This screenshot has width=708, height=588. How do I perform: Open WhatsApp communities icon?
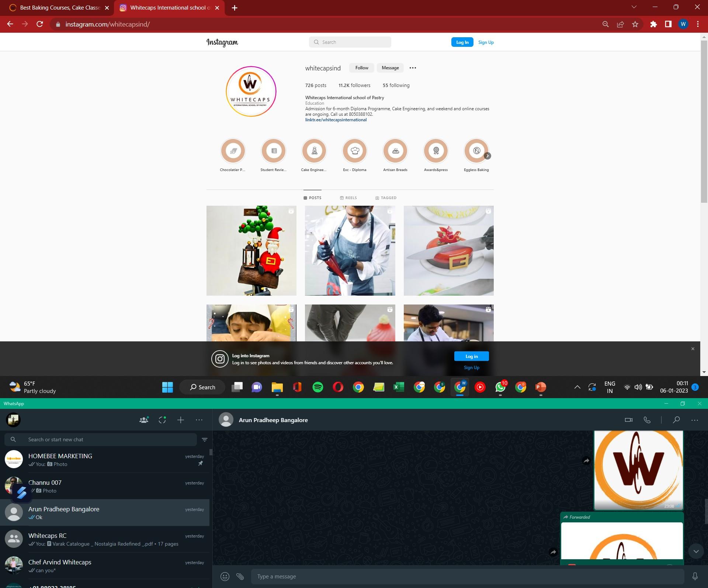pyautogui.click(x=144, y=420)
